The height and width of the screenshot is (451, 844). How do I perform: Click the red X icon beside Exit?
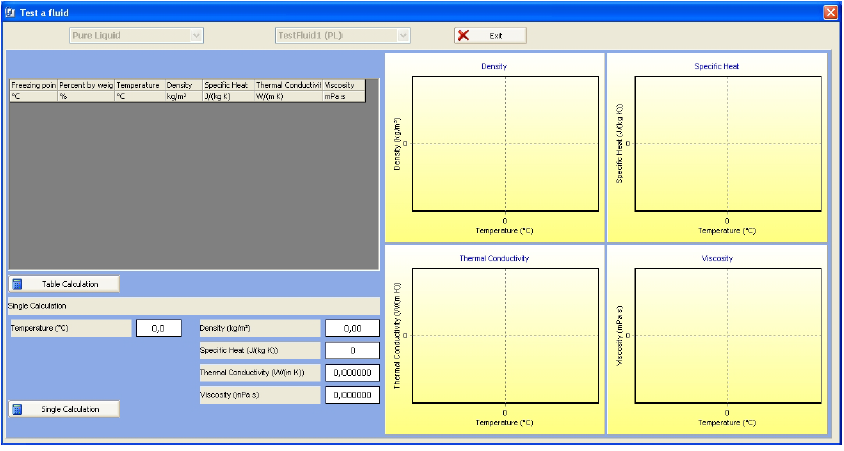point(463,36)
